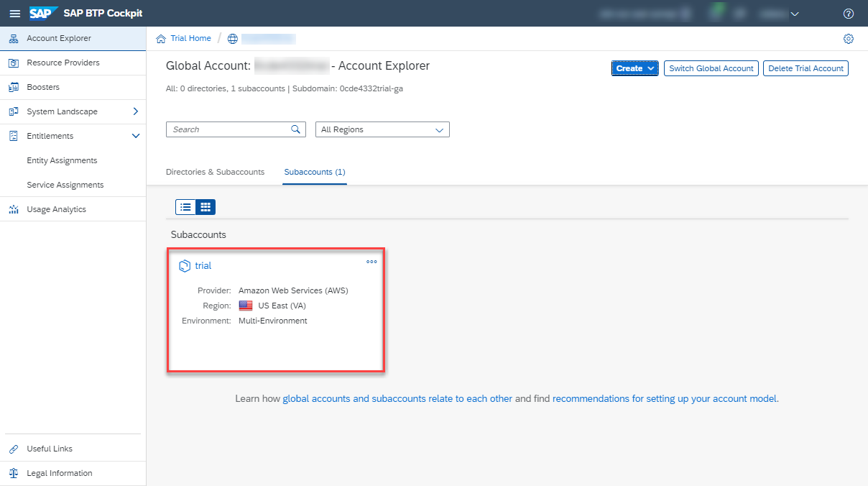
Task: Open the user profile dropdown arrow
Action: (794, 14)
